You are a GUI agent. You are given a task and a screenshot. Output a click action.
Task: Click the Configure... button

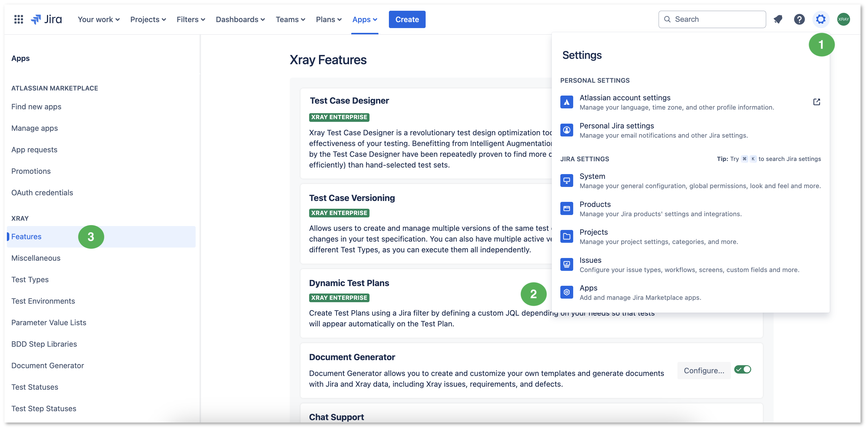(x=704, y=371)
